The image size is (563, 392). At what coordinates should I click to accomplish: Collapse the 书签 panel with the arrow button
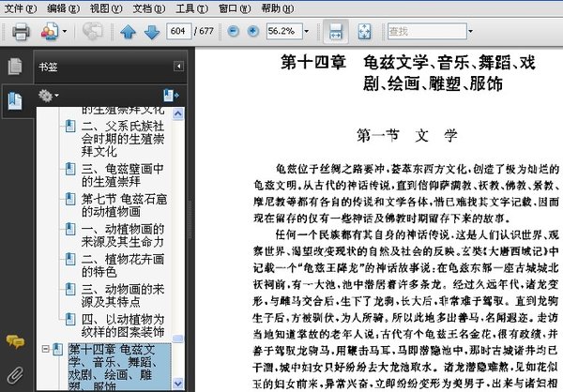point(178,66)
